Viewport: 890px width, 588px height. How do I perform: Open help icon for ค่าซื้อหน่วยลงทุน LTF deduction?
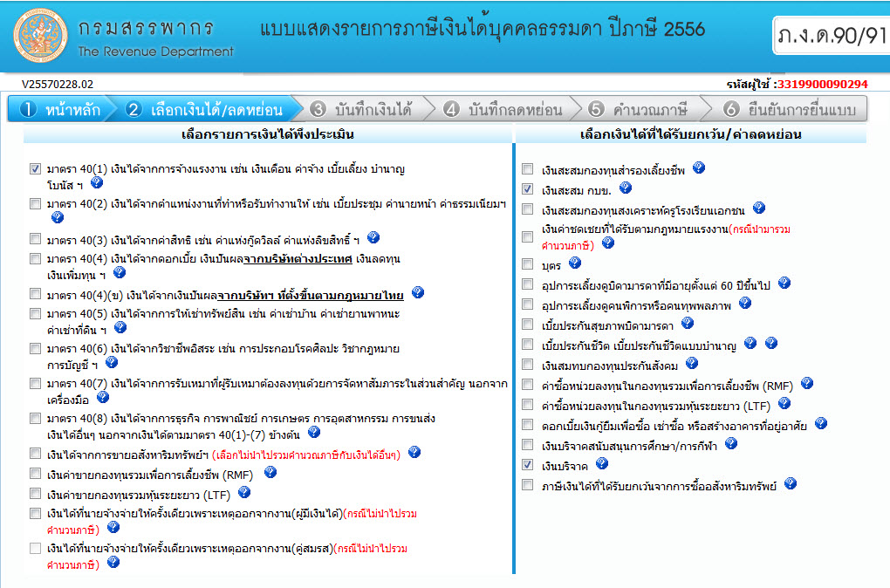pyautogui.click(x=784, y=404)
